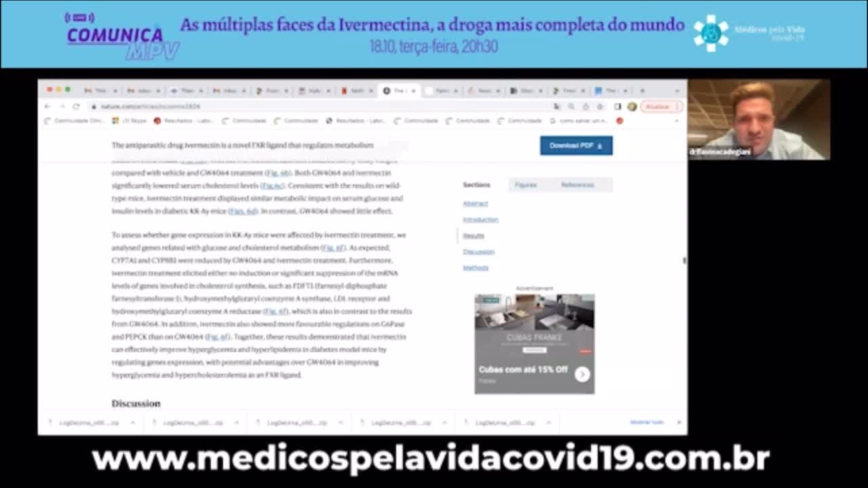868x488 pixels.
Task: Close the downloads bar with X
Action: [679, 422]
